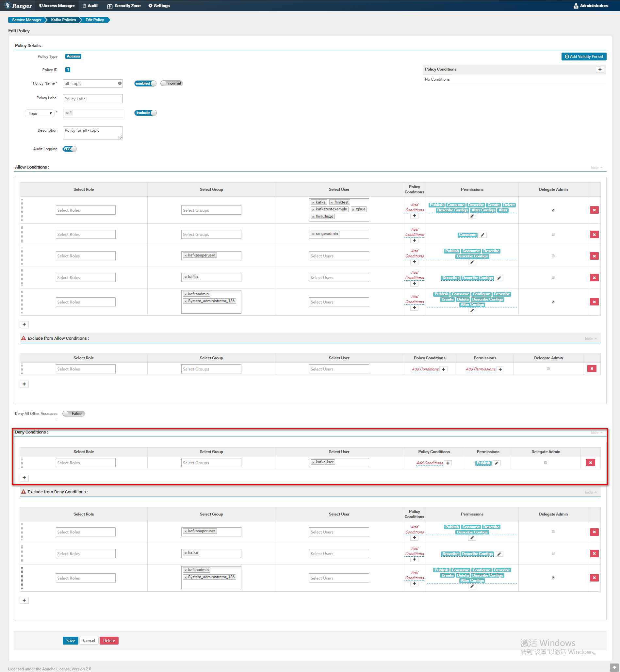The height and width of the screenshot is (672, 620).
Task: Add a new allow condition row
Action: coord(24,324)
